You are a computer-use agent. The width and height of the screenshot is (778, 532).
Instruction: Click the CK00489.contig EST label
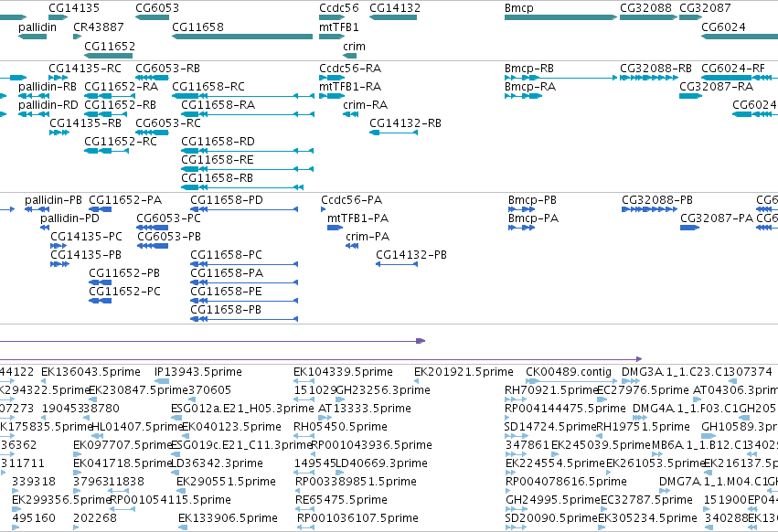coord(568,372)
